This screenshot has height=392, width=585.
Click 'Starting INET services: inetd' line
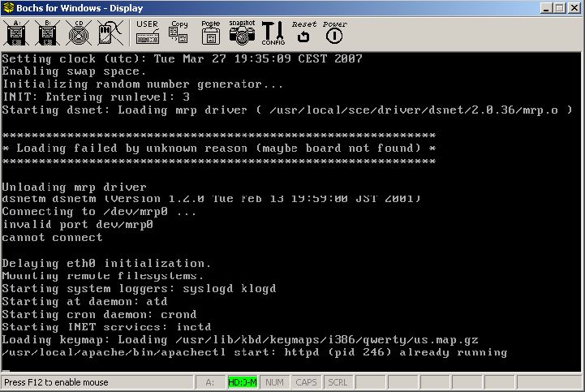[x=107, y=327]
